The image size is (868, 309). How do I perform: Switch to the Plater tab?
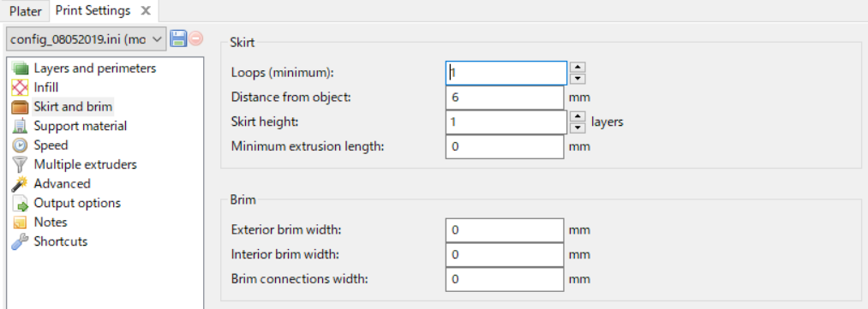pyautogui.click(x=26, y=12)
